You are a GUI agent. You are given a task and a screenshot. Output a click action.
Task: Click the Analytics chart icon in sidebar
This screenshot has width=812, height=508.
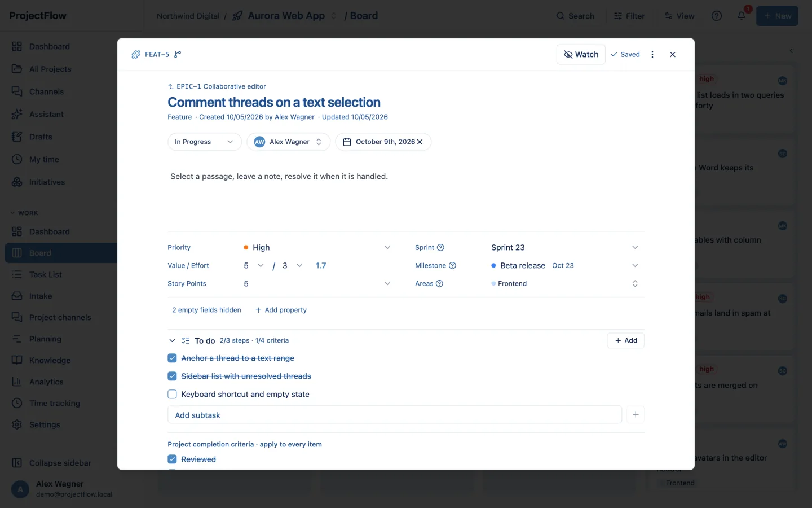click(x=17, y=382)
